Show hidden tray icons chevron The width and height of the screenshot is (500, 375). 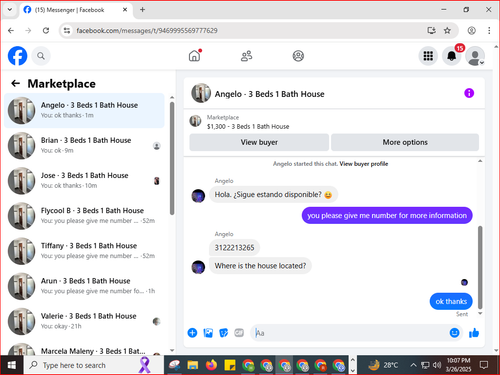[413, 365]
